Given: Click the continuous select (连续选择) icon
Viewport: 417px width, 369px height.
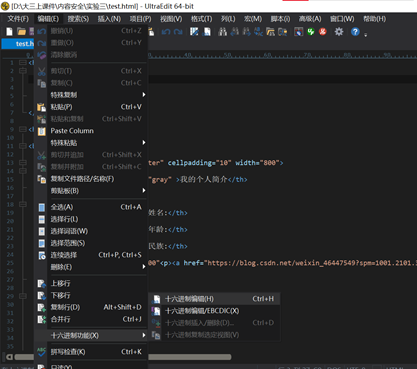Looking at the screenshot, I should click(42, 255).
